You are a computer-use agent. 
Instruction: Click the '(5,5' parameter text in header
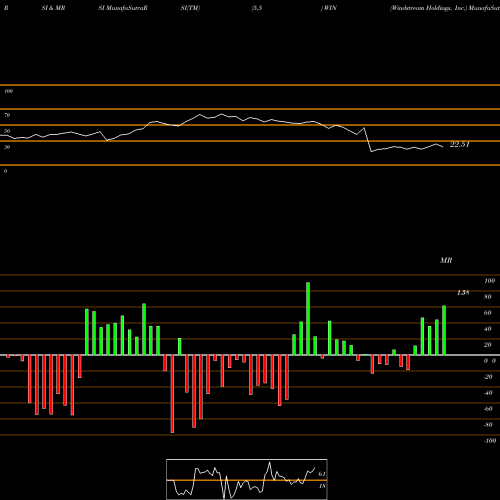pos(257,8)
